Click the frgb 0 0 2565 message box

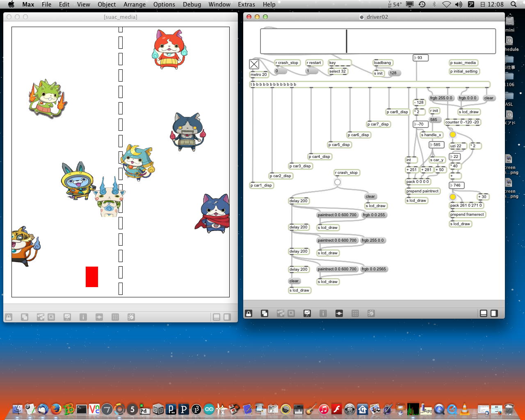point(374,269)
